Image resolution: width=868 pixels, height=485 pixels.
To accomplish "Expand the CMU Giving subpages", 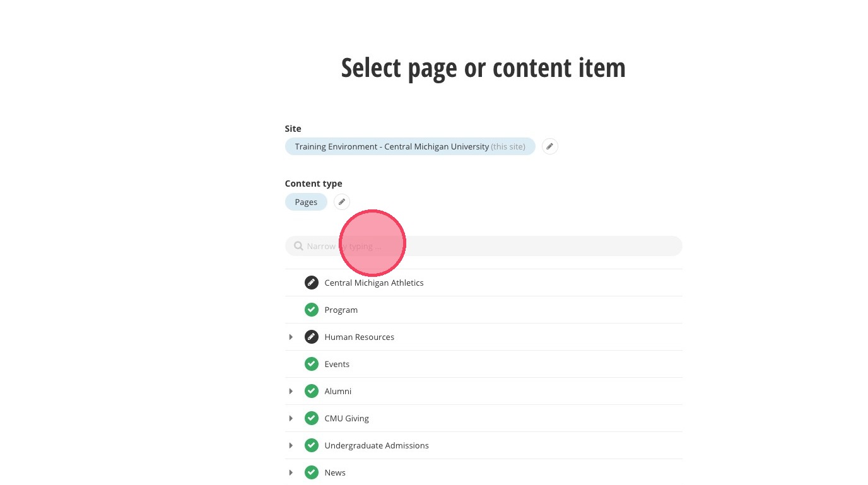I will pos(291,418).
